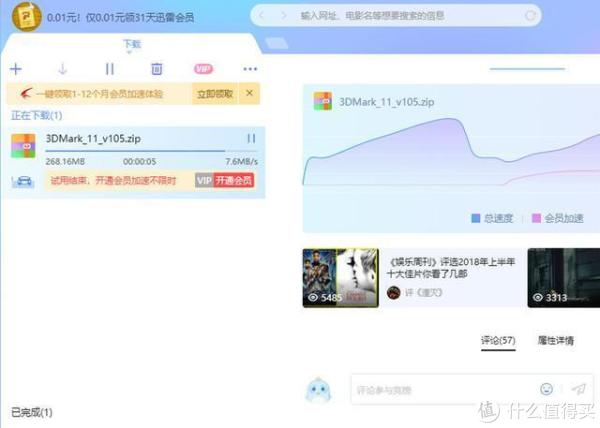
Task: Click the 立即领取 claim button
Action: 215,94
